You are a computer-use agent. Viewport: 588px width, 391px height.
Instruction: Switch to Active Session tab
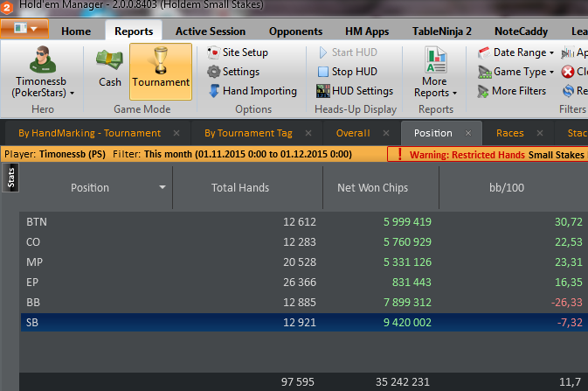[x=211, y=31]
